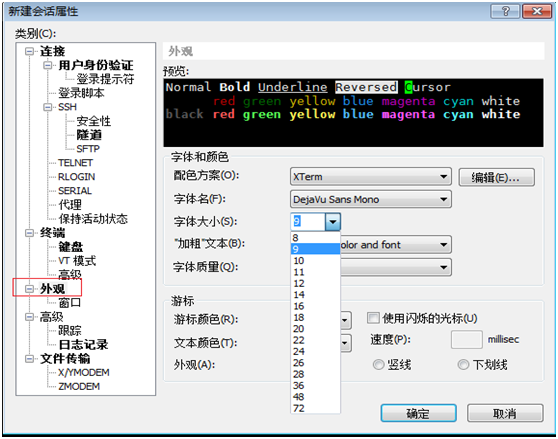Click the font size input box
The height and width of the screenshot is (439, 558).
click(308, 222)
